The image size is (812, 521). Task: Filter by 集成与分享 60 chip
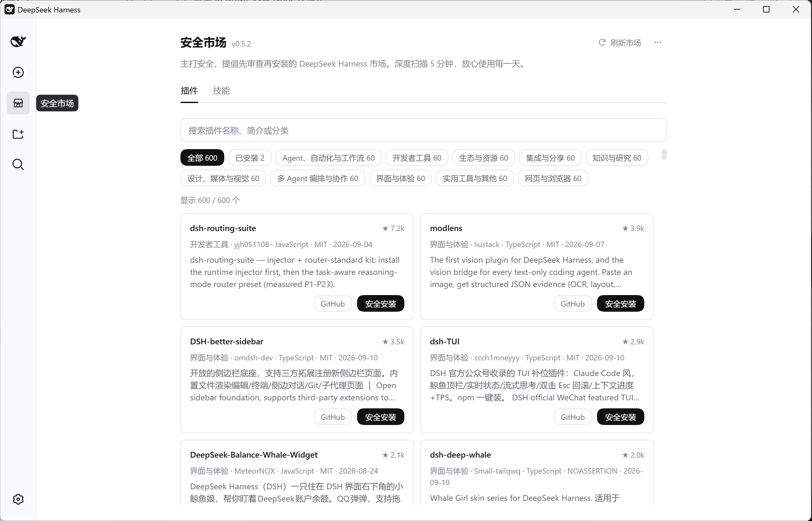[x=550, y=158]
